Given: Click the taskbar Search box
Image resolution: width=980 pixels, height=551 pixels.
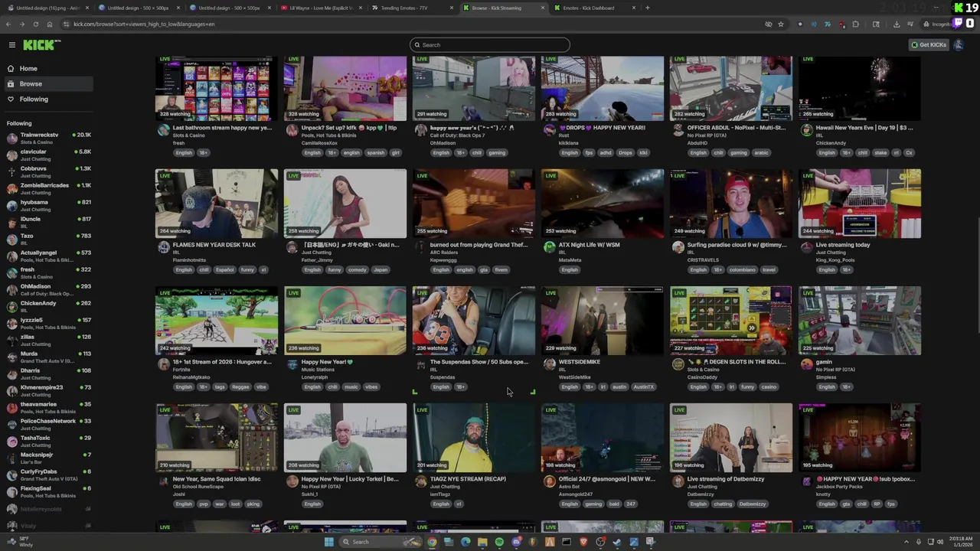Looking at the screenshot, I should click(381, 542).
